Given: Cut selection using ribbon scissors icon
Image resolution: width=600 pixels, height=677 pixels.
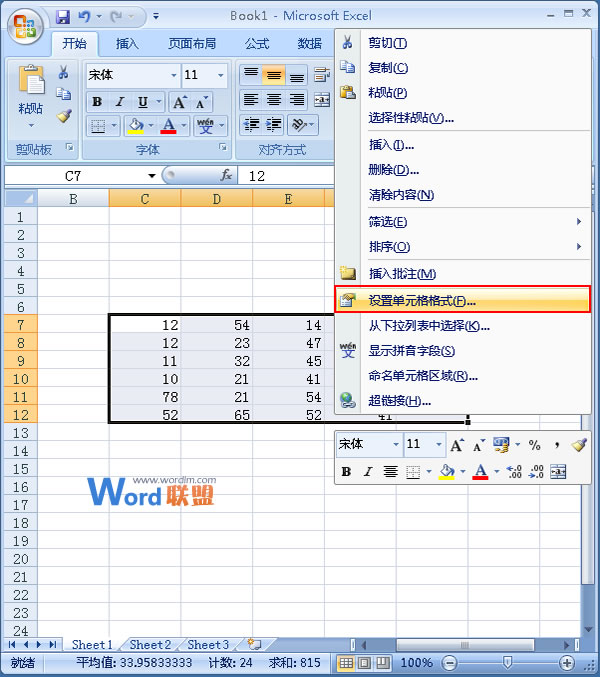Looking at the screenshot, I should click(x=63, y=72).
